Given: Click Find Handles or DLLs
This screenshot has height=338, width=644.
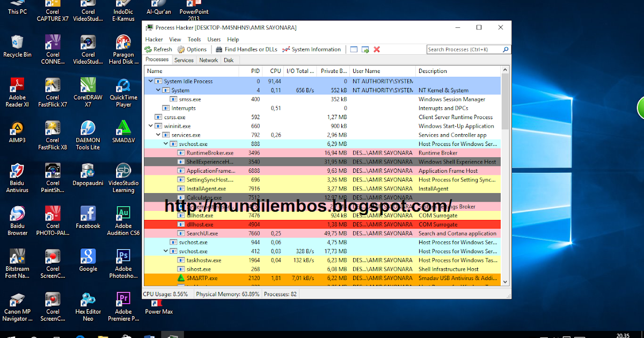Looking at the screenshot, I should pos(246,49).
